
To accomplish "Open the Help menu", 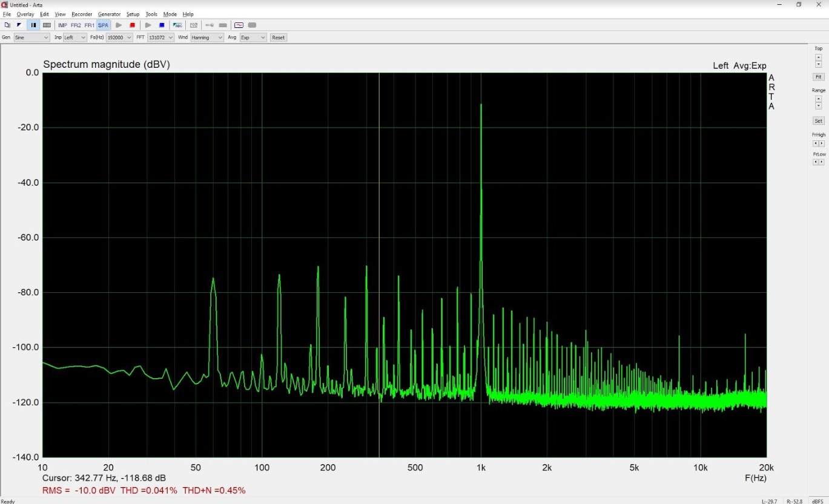I will click(188, 14).
